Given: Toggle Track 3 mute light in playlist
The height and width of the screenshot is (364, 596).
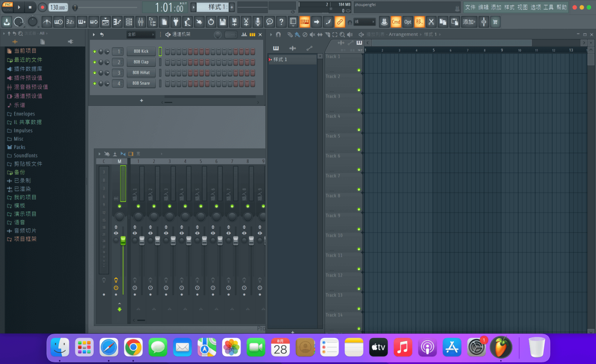Looking at the screenshot, I should [359, 110].
